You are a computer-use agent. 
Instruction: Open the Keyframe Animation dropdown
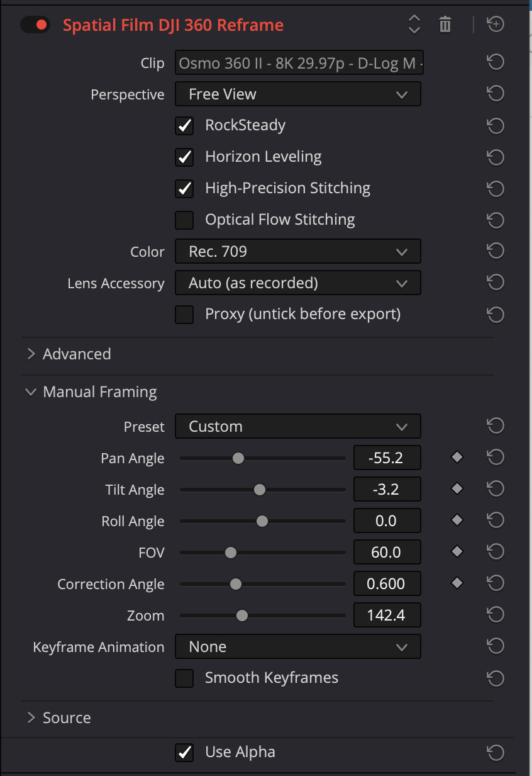(x=297, y=646)
